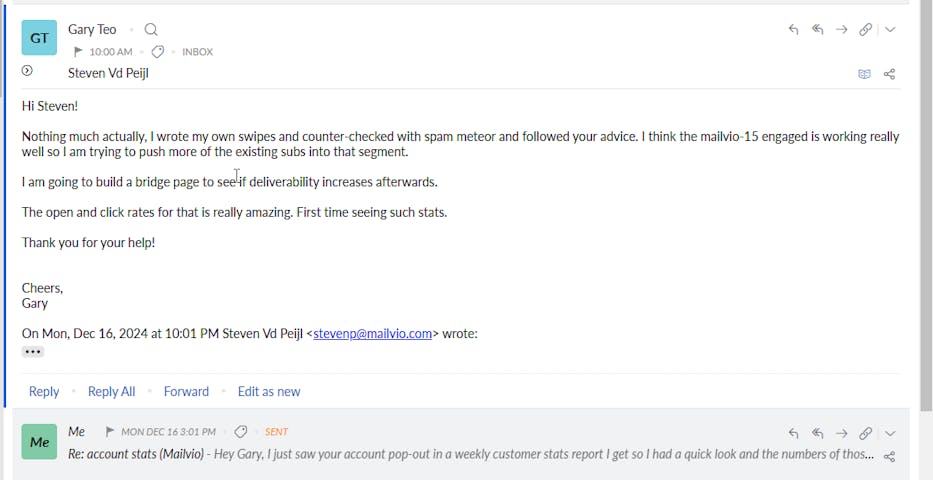Click Edit as new link
The width and height of the screenshot is (933, 480).
pos(269,391)
